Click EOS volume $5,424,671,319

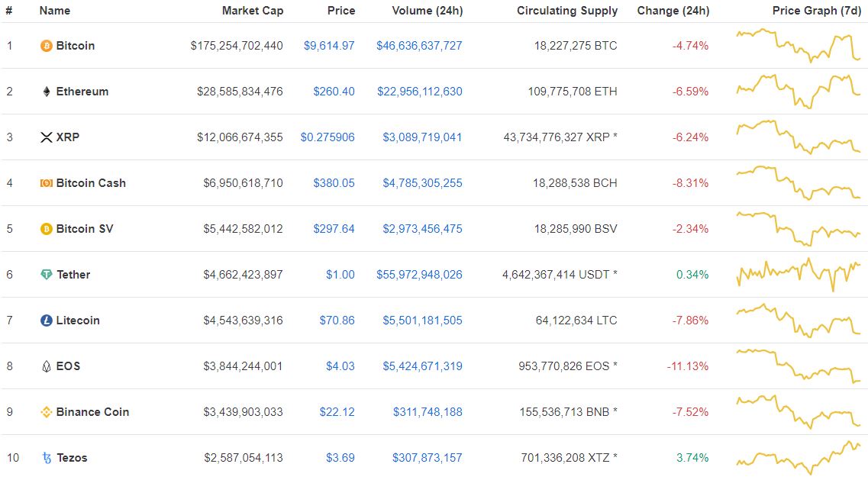pos(422,366)
